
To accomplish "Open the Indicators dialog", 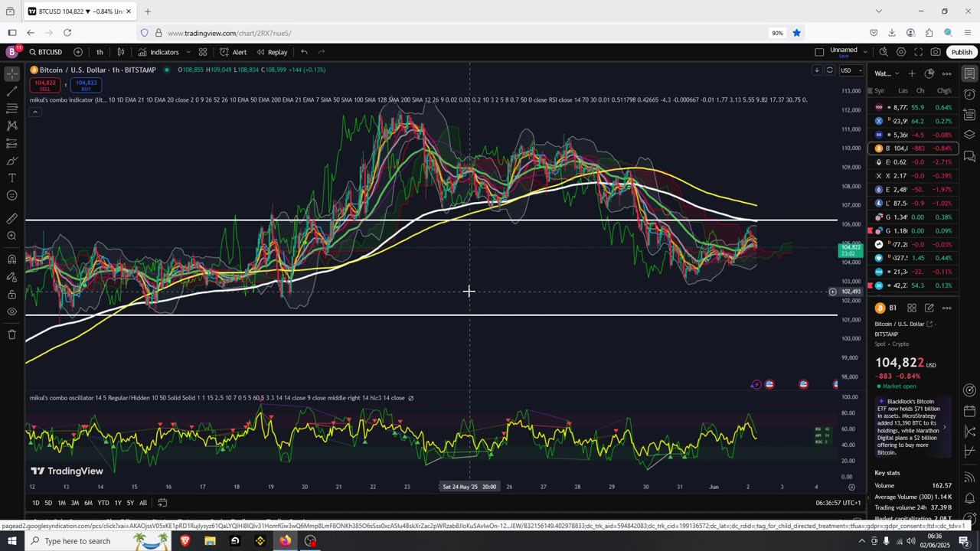I will tap(158, 52).
